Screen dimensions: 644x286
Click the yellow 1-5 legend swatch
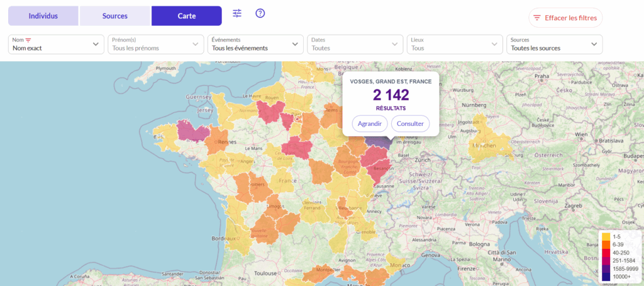point(606,236)
